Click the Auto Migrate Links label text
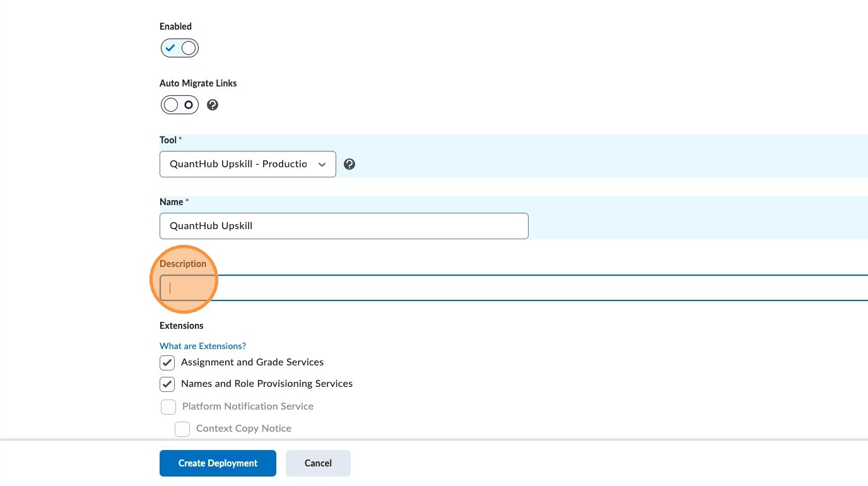This screenshot has height=486, width=868. pyautogui.click(x=198, y=83)
